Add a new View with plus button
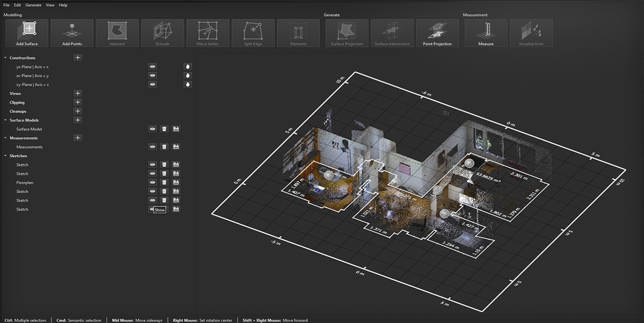Viewport: 644px width, 323px height. click(x=78, y=94)
